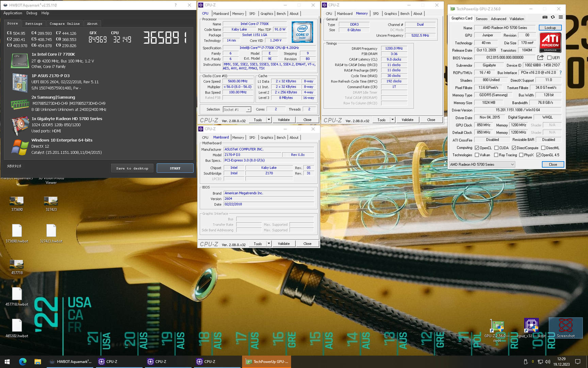Click the START button in Aquamark
Image resolution: width=588 pixels, height=368 pixels.
175,168
